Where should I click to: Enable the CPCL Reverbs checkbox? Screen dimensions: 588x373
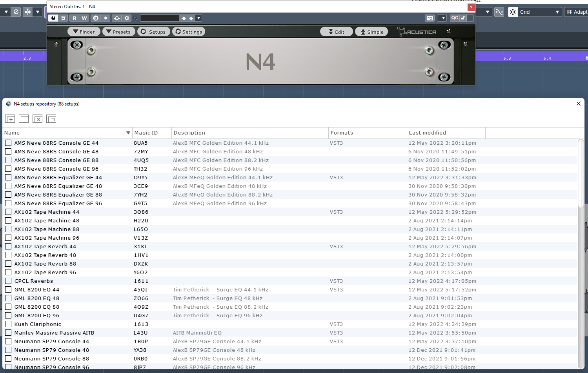pyautogui.click(x=8, y=281)
